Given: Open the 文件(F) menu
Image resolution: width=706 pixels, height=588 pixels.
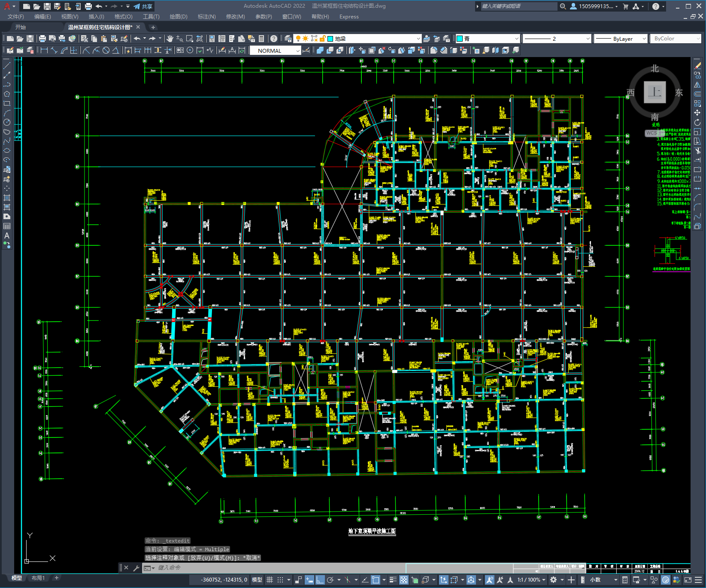Looking at the screenshot, I should [16, 17].
